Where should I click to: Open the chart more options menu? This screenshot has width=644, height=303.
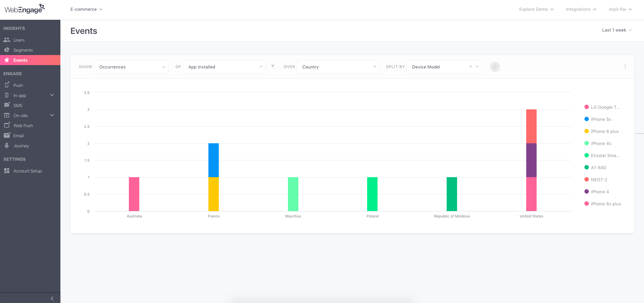(x=625, y=66)
